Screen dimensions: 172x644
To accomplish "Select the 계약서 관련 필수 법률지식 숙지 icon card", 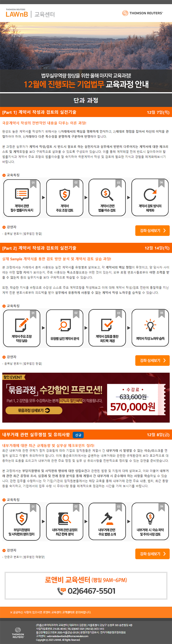I will pos(22,198).
